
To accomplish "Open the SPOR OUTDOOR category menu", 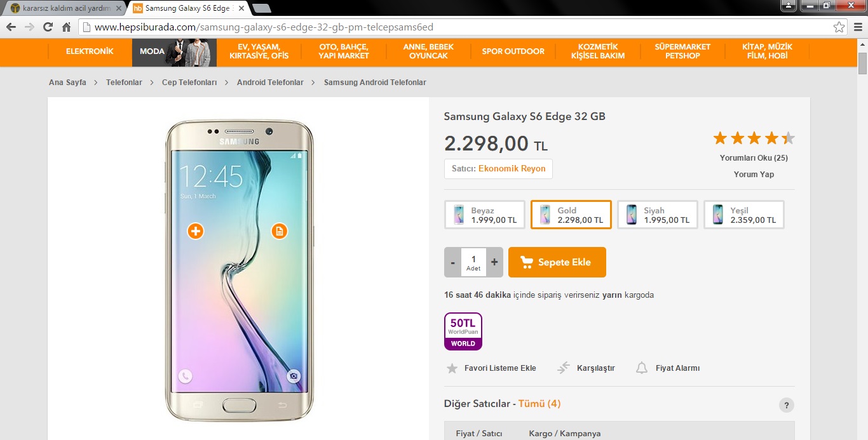I will pyautogui.click(x=513, y=51).
